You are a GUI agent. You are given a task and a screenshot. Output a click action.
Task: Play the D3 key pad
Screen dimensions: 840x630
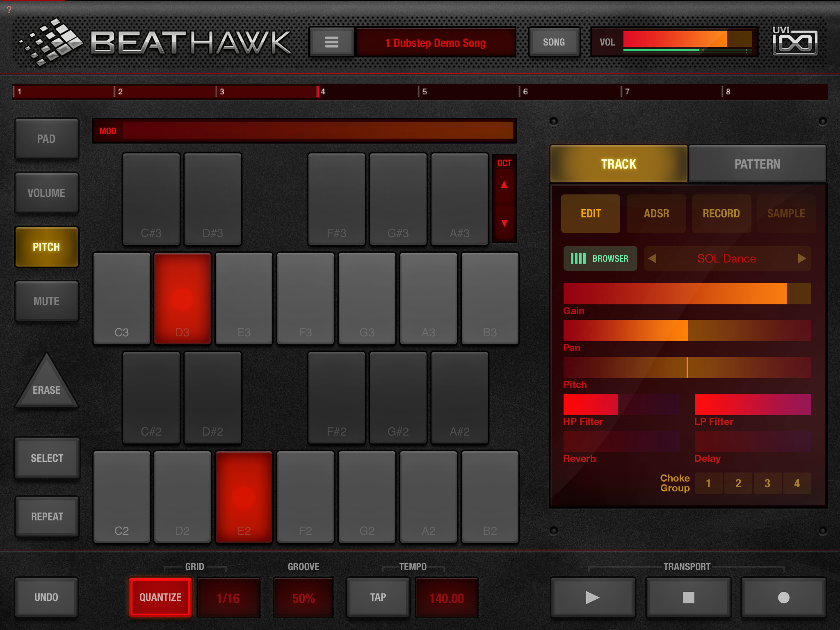(x=183, y=298)
